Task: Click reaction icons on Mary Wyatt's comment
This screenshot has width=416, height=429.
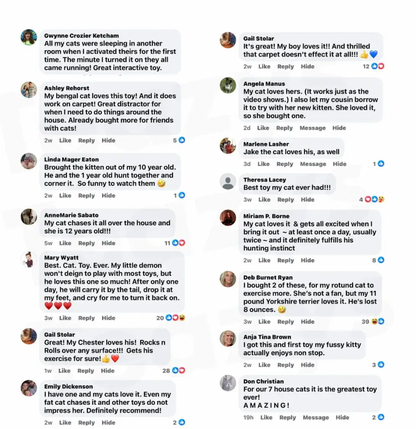Action: click(x=175, y=318)
